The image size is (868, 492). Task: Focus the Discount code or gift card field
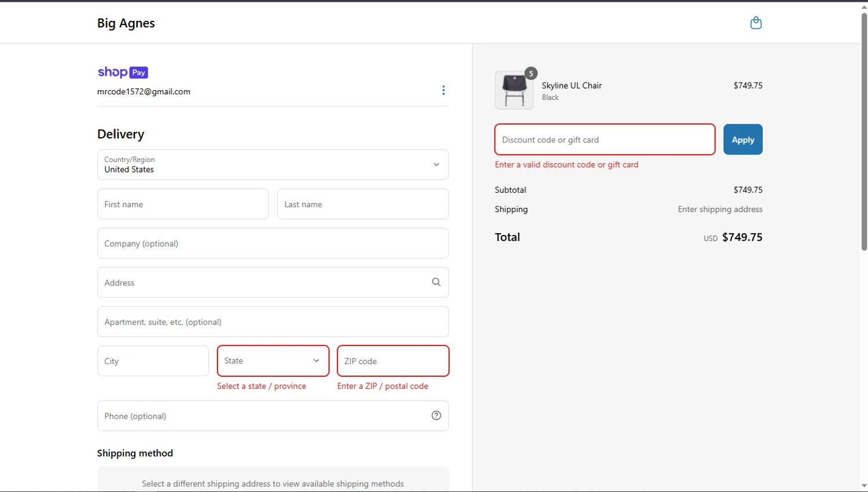click(605, 139)
